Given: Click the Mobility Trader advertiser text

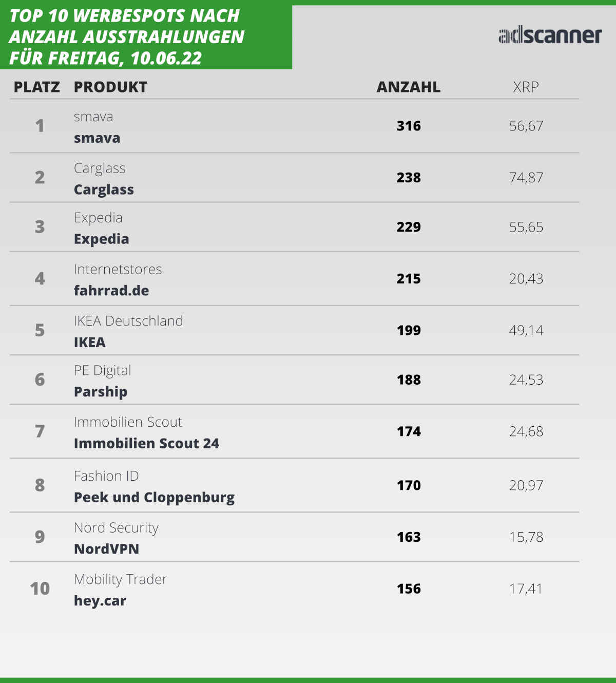Looking at the screenshot, I should [x=121, y=579].
